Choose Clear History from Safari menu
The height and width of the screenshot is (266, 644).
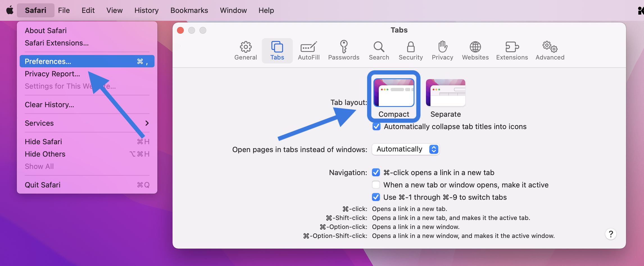click(x=49, y=105)
